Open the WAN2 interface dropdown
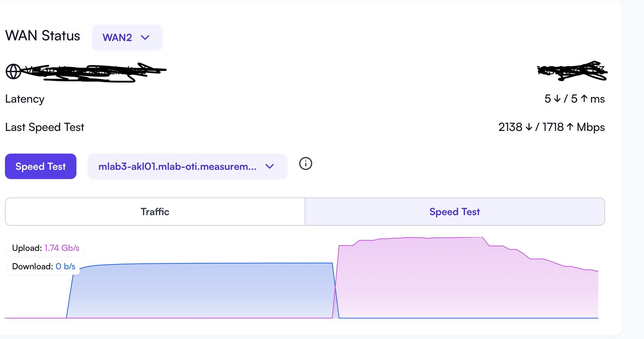The height and width of the screenshot is (339, 644). coord(127,38)
